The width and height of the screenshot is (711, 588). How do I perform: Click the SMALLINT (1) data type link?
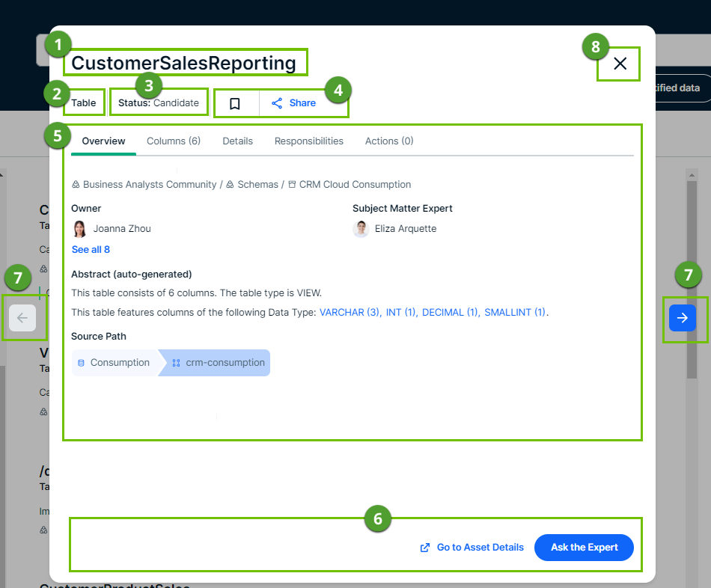coord(515,312)
